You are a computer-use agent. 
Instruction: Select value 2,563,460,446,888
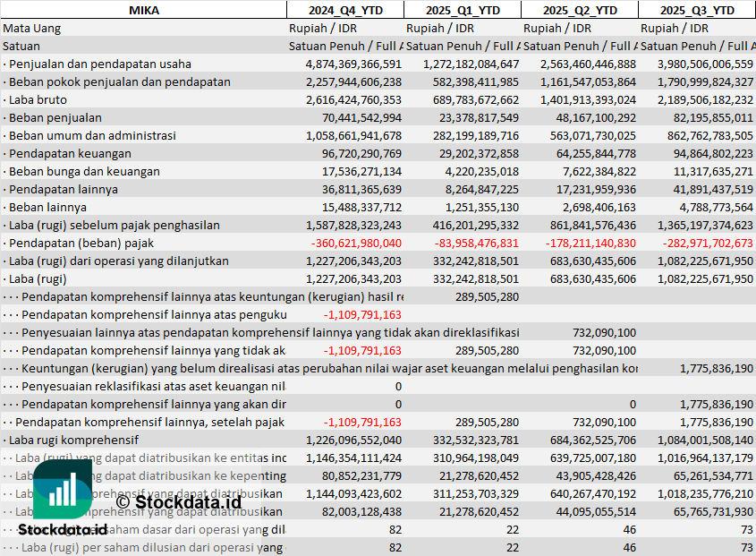(x=588, y=64)
